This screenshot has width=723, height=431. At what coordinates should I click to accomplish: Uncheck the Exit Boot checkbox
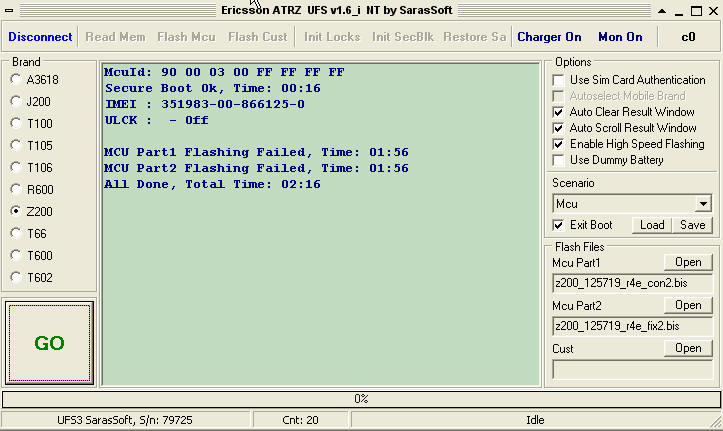(x=558, y=225)
